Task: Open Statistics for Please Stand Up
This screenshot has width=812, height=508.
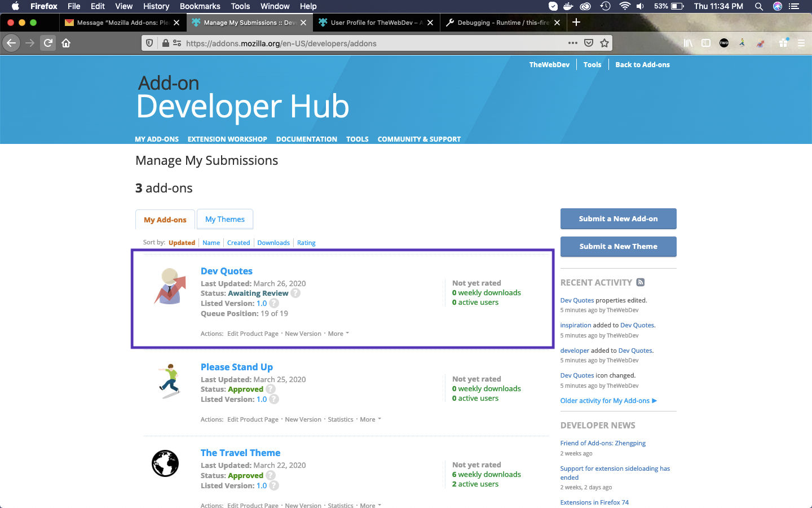Action: tap(341, 419)
